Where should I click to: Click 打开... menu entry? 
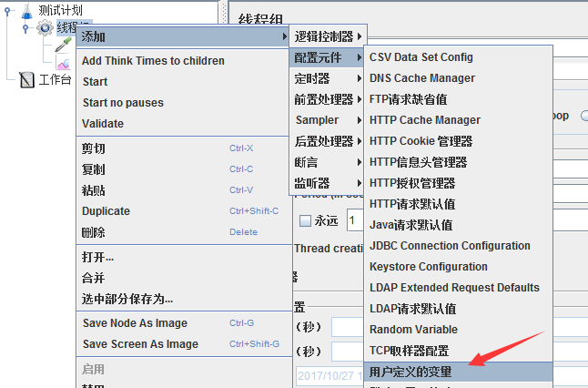184,257
